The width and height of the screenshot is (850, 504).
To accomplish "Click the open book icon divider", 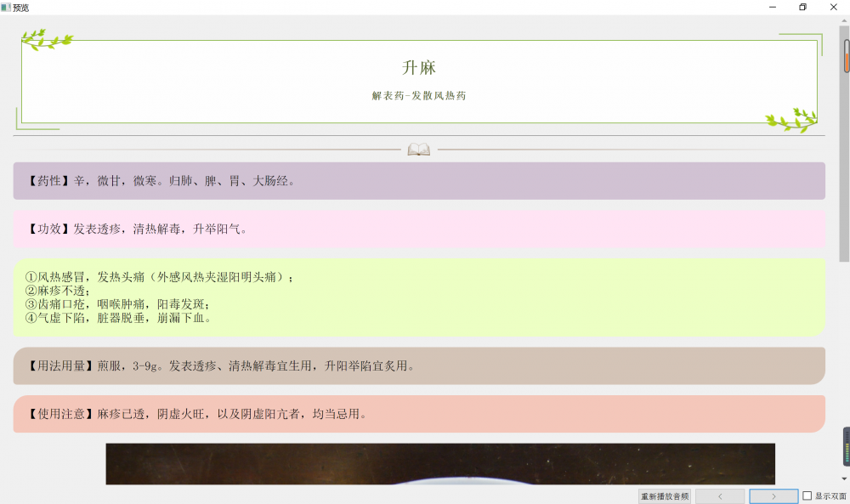I will 418,149.
